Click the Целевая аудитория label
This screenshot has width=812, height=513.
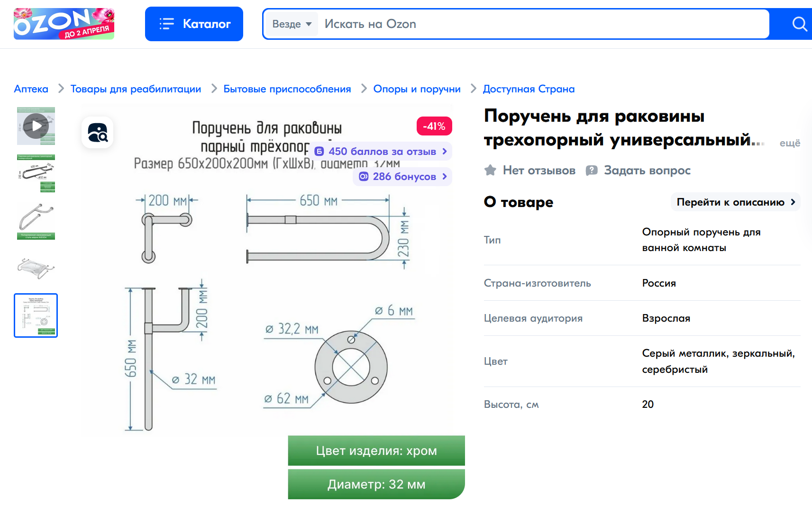pos(533,318)
